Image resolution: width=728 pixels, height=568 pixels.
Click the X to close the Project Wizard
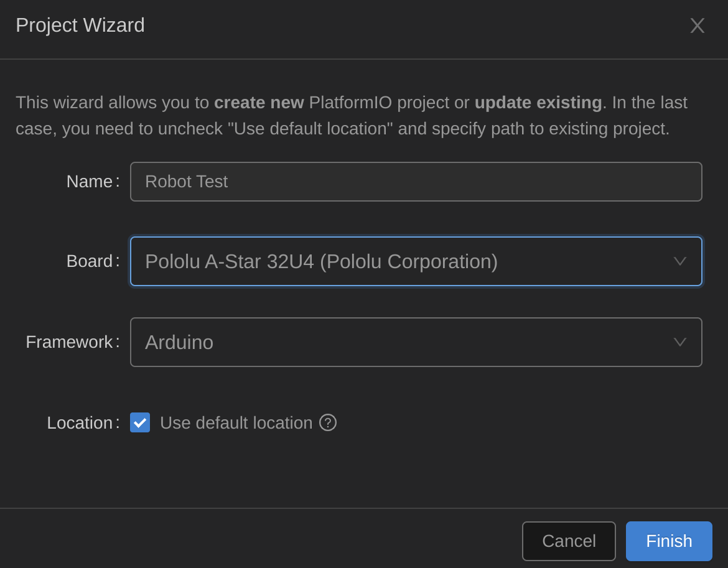(697, 26)
